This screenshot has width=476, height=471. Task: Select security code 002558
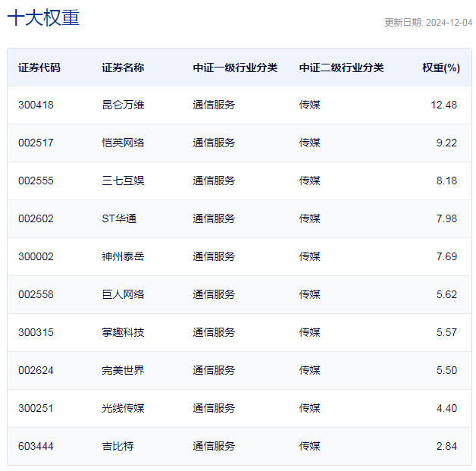36,294
